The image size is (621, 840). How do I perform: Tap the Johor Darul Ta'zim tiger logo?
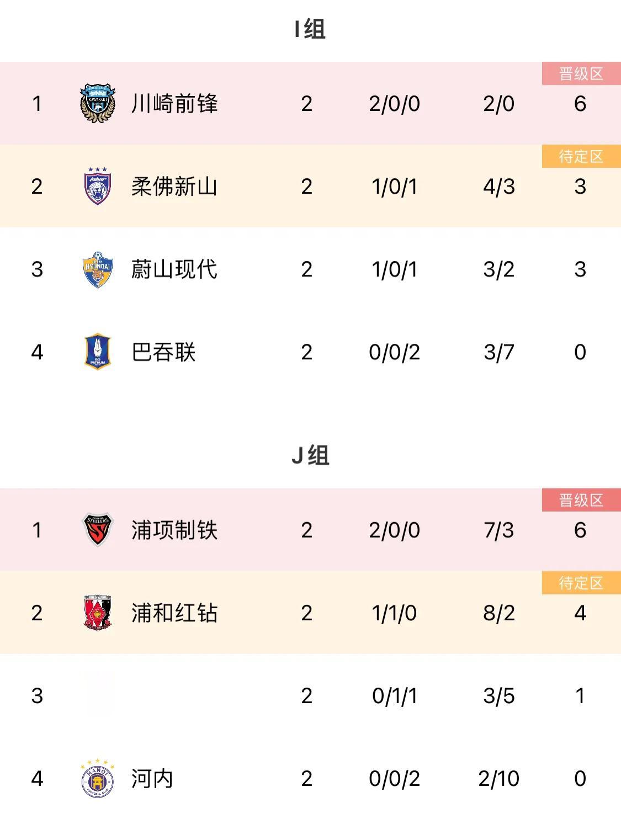click(x=98, y=186)
